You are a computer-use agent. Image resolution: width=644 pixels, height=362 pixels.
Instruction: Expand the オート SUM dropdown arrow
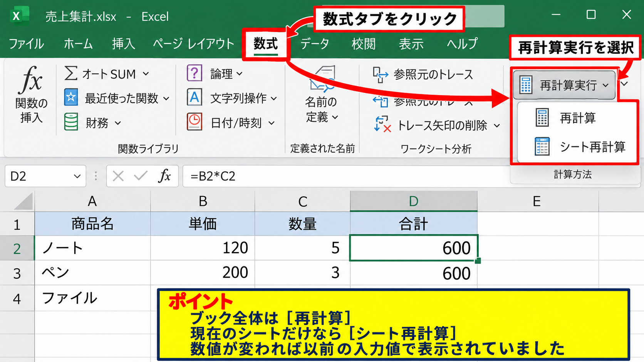click(146, 73)
